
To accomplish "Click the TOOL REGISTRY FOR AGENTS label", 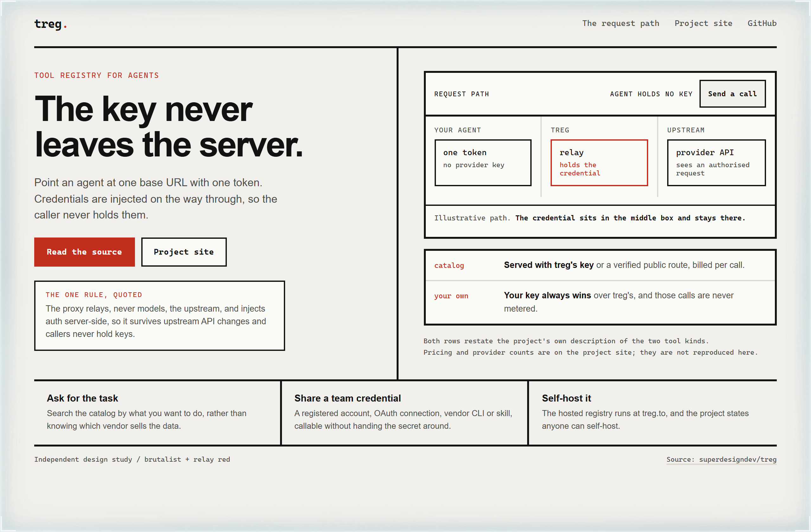I will 96,75.
